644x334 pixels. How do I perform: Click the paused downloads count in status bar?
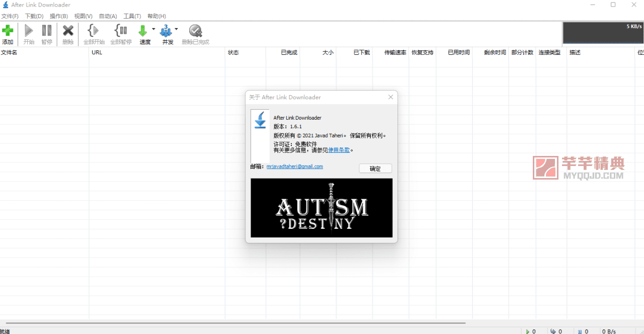[583, 331]
